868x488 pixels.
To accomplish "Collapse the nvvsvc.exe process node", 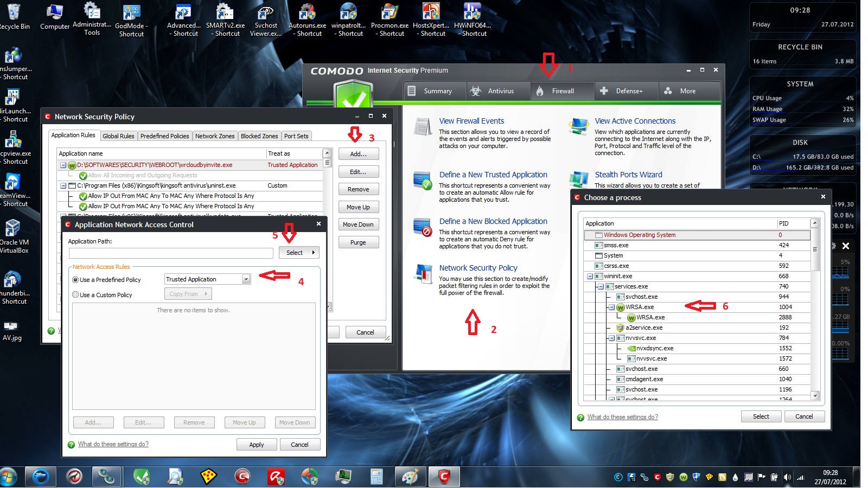I will (611, 338).
